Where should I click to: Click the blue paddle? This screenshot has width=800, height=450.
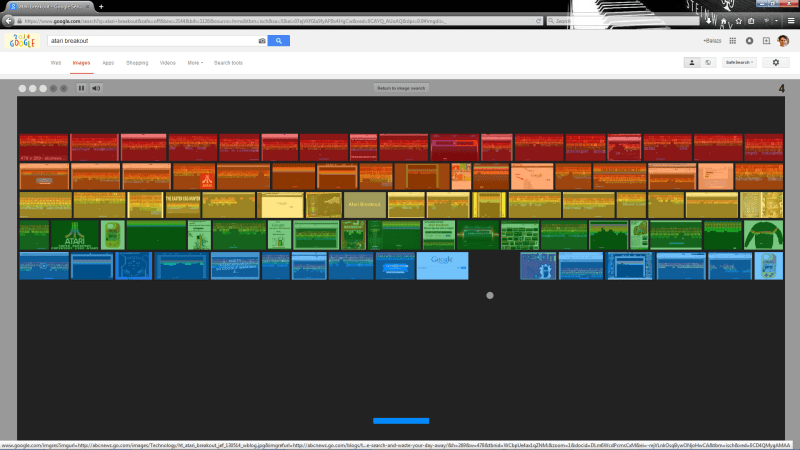coord(401,421)
